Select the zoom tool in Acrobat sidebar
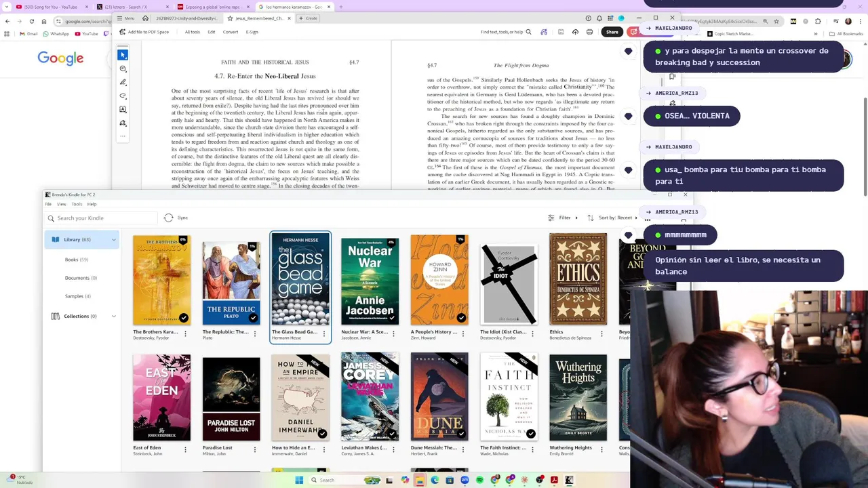Viewport: 868px width, 488px height. click(x=123, y=68)
